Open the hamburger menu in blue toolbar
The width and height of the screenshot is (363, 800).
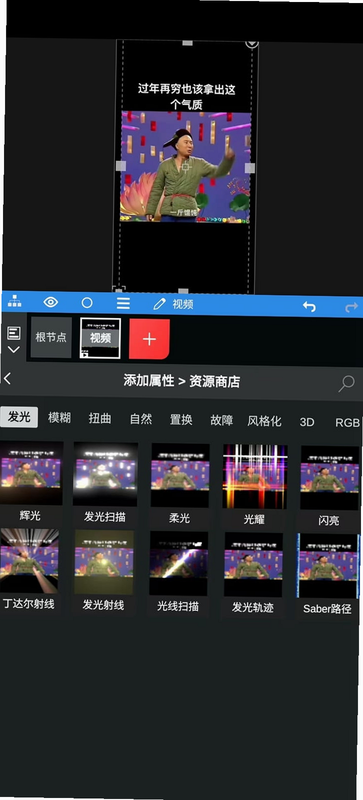coord(123,304)
